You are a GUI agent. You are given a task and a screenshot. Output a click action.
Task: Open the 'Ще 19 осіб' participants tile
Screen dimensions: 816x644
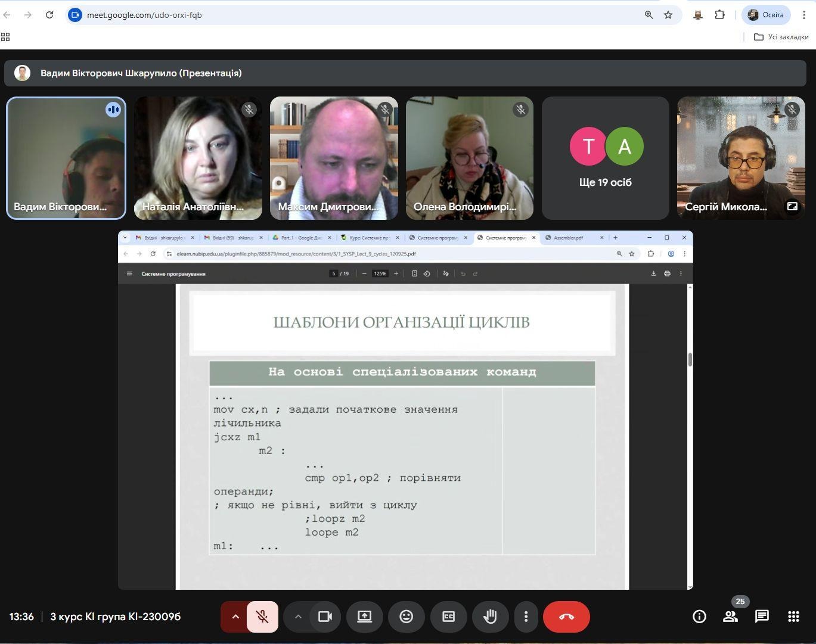tap(606, 158)
